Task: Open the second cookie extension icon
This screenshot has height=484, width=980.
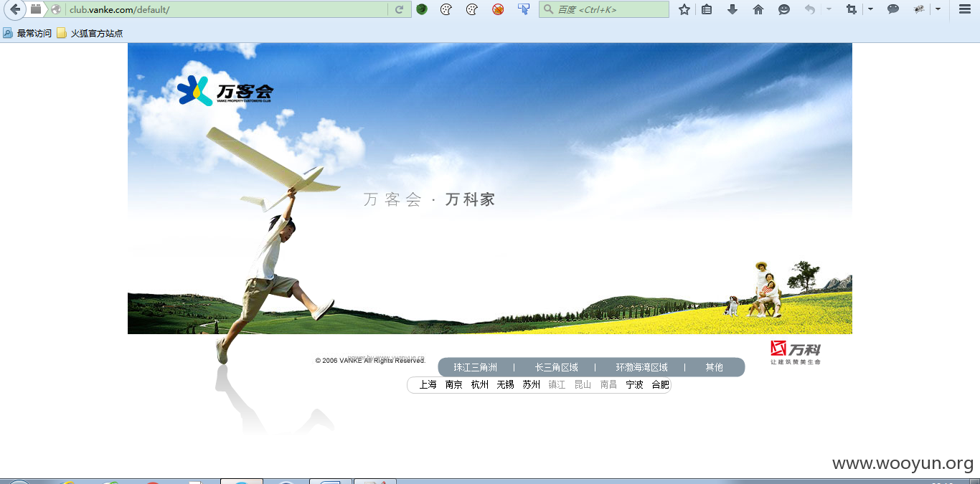Action: coord(471,9)
